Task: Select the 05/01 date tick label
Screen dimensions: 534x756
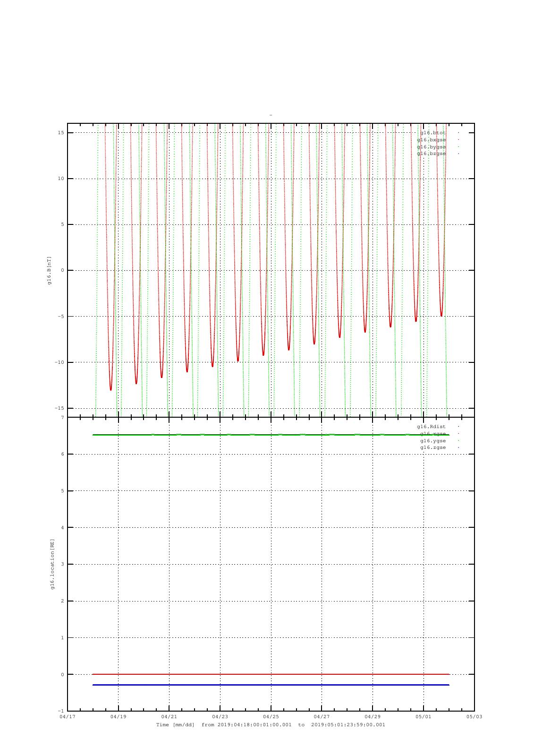Action: tap(424, 716)
